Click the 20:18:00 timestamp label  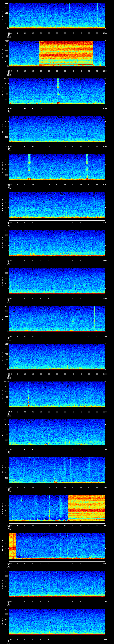point(9,184)
